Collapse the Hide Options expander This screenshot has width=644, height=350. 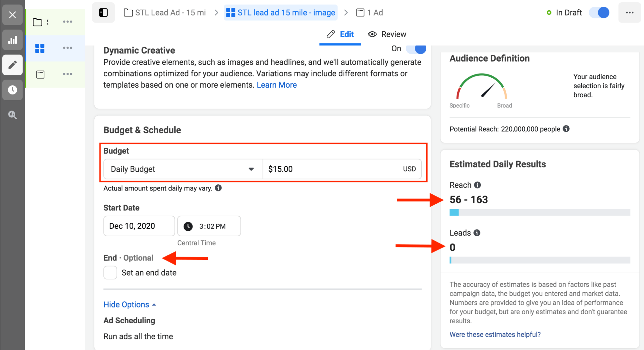(x=129, y=305)
